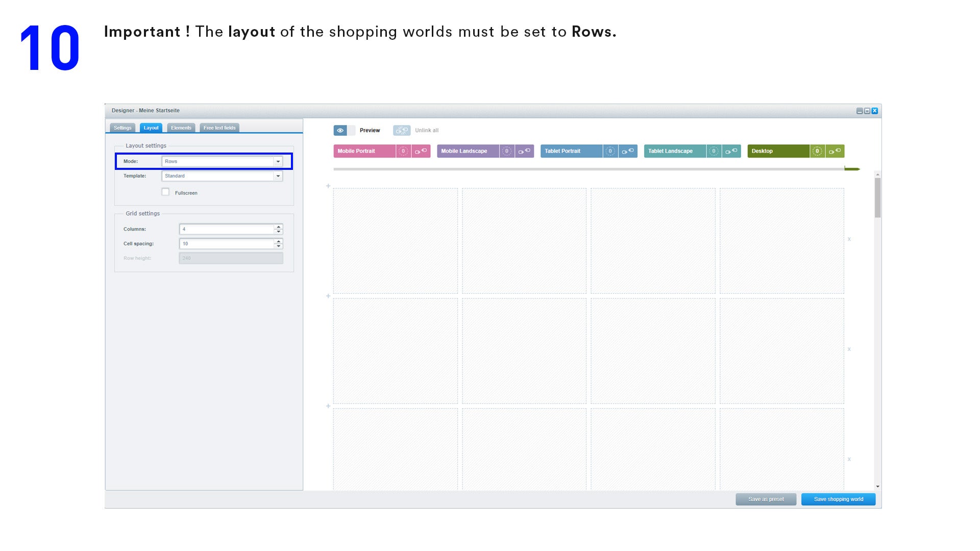The width and height of the screenshot is (980, 551).
Task: Decrease Cell spacing stepper value
Action: pyautogui.click(x=279, y=246)
